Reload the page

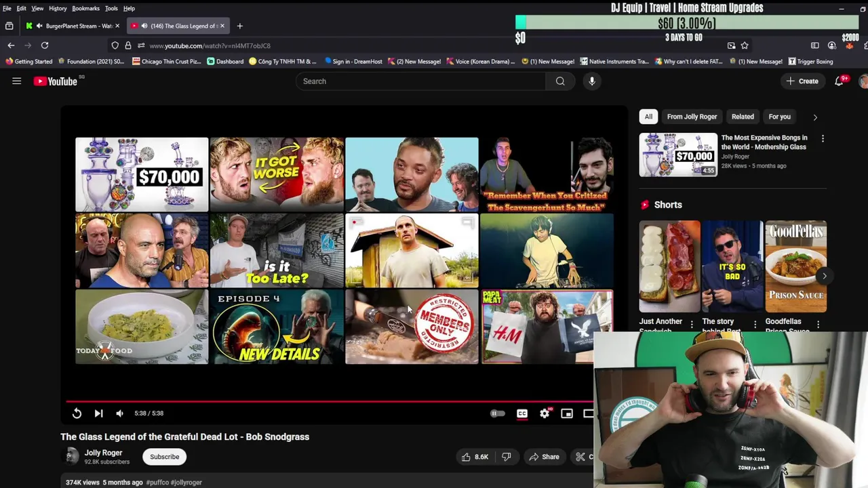[x=45, y=45]
